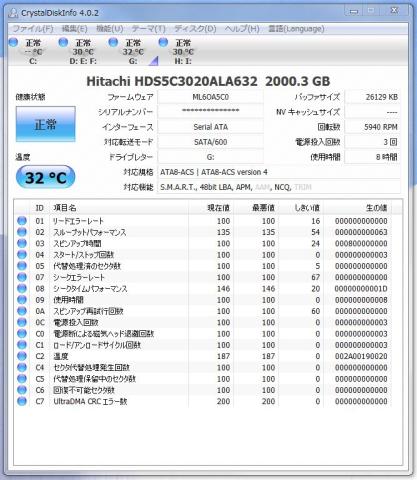Click the status orb for attribute C6
The width and height of the screenshot is (417, 480).
point(22,390)
